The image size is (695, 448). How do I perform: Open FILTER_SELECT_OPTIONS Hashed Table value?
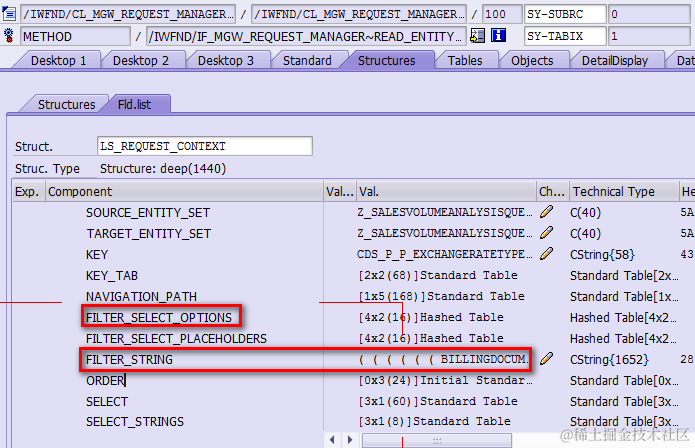click(431, 317)
